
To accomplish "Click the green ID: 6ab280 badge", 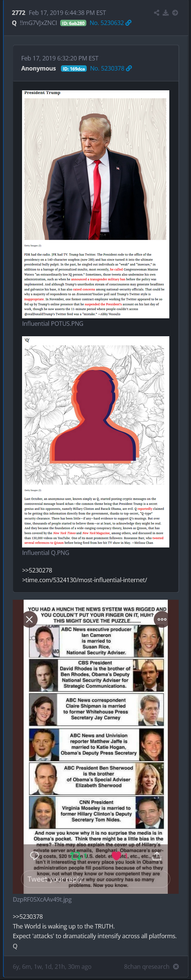I will coord(73,23).
